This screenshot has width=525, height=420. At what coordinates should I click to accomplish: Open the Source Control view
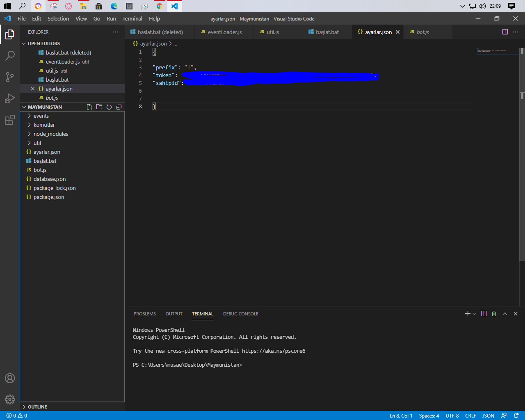(10, 77)
